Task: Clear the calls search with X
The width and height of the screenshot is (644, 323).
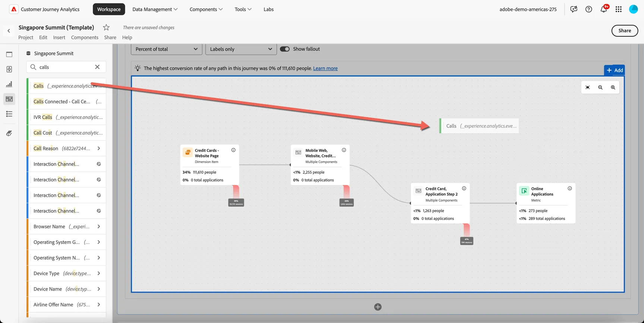Action: pos(97,67)
